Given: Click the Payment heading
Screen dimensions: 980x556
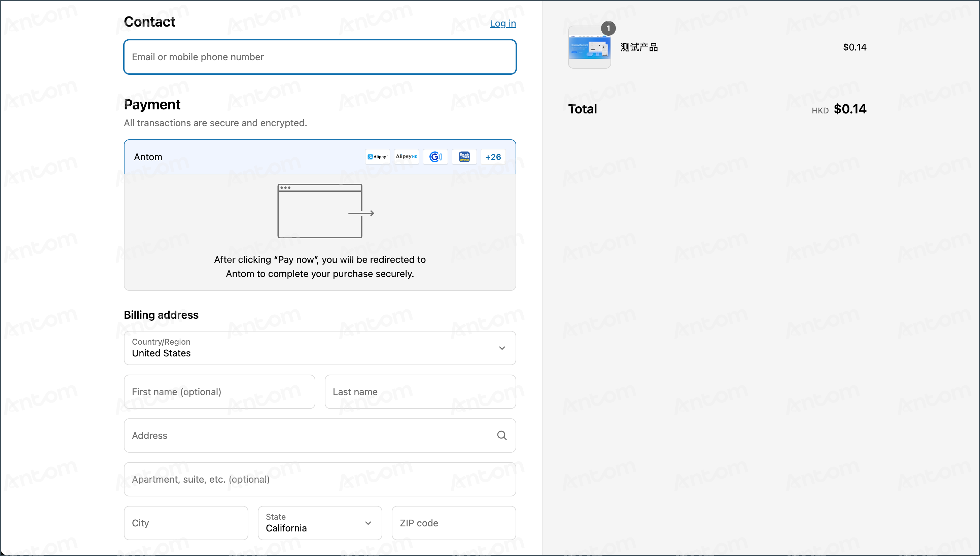Looking at the screenshot, I should click(x=152, y=105).
